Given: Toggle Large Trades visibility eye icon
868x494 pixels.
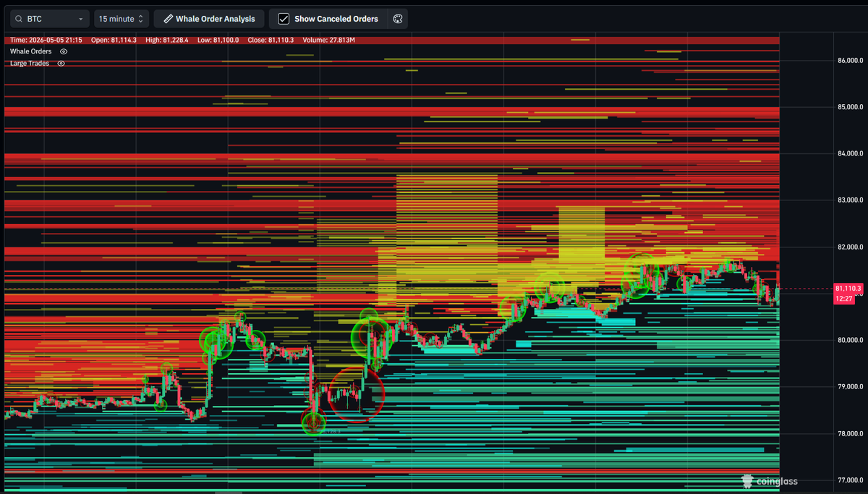Looking at the screenshot, I should [61, 64].
